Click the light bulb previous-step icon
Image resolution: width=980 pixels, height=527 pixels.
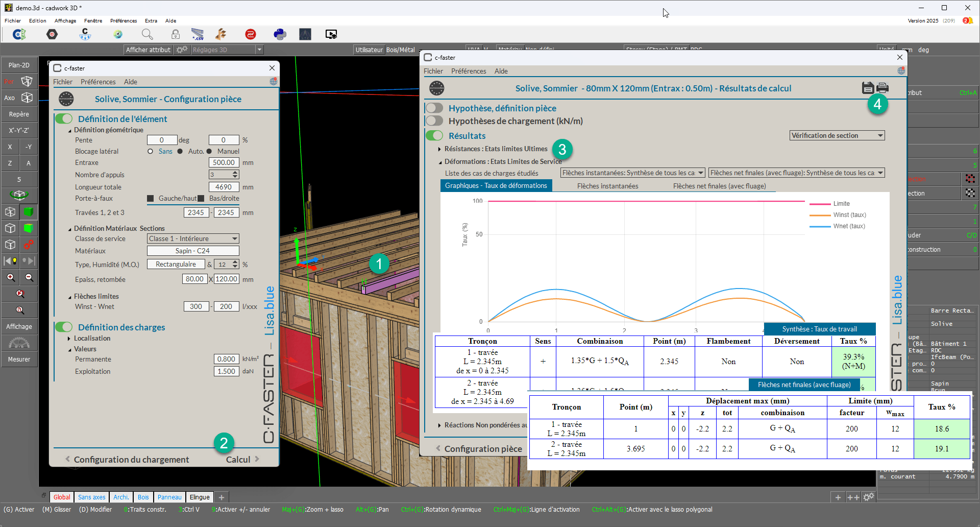(x=10, y=261)
